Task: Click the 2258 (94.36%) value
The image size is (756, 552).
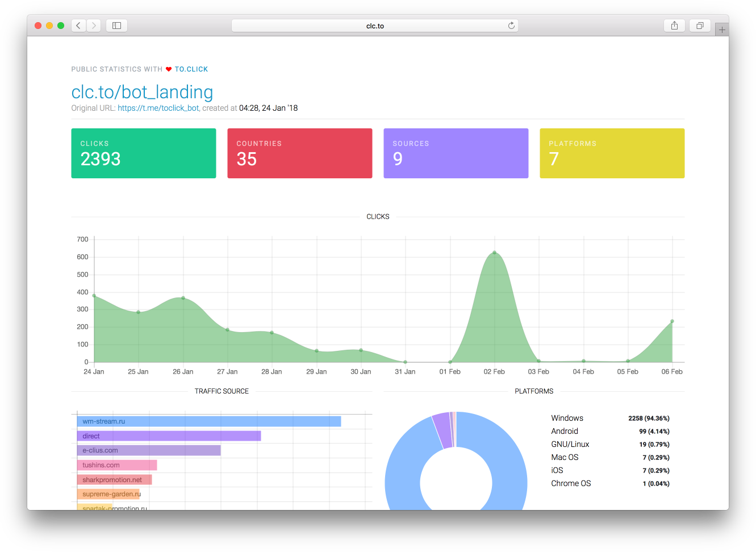Action: coord(649,419)
